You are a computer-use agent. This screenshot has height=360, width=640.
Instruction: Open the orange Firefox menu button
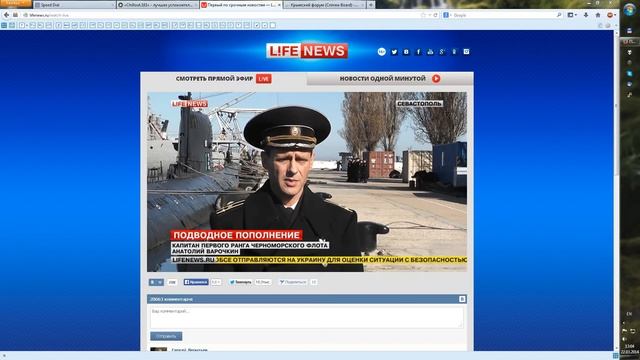point(16,3)
